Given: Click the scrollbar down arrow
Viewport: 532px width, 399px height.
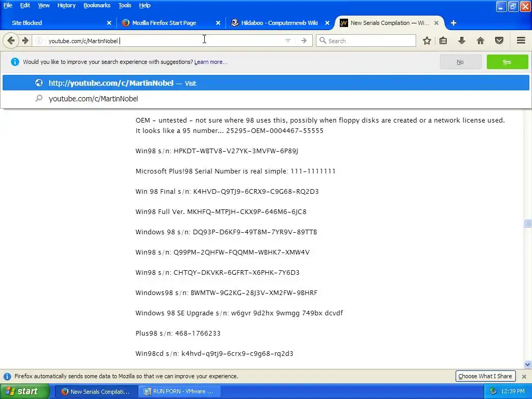Looking at the screenshot, I should click(x=527, y=365).
